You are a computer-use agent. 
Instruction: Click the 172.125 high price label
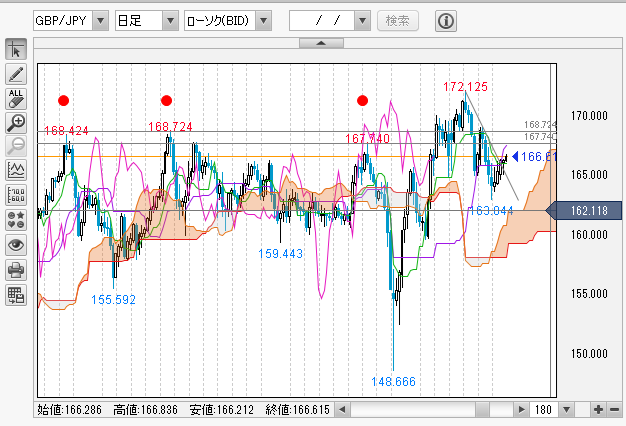(x=466, y=87)
